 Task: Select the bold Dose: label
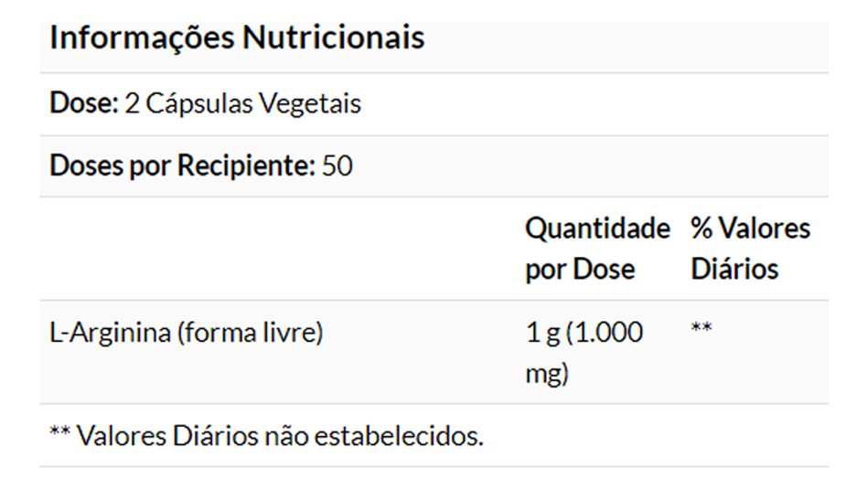(84, 103)
